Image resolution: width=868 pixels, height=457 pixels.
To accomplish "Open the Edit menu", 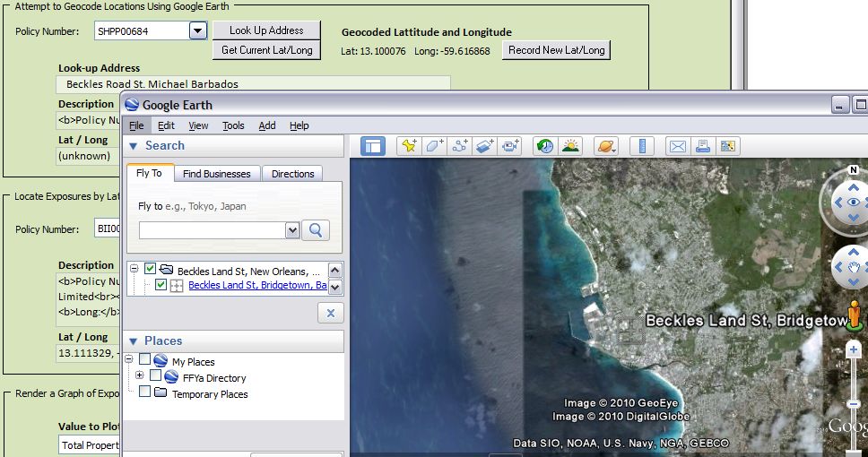I will [x=166, y=125].
